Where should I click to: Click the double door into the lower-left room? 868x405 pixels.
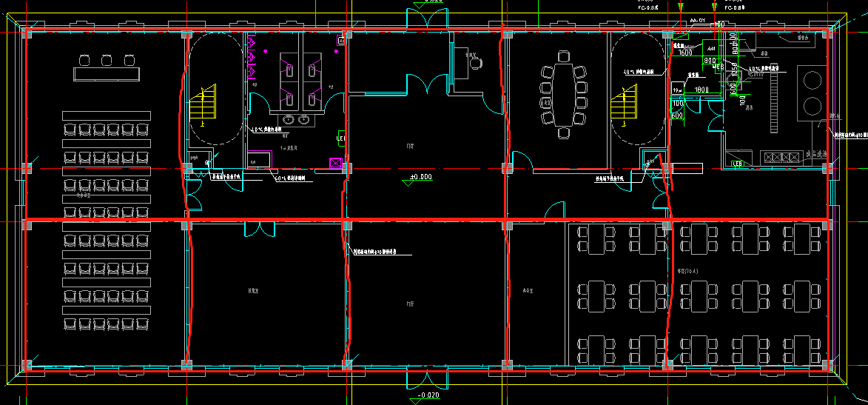[x=260, y=228]
